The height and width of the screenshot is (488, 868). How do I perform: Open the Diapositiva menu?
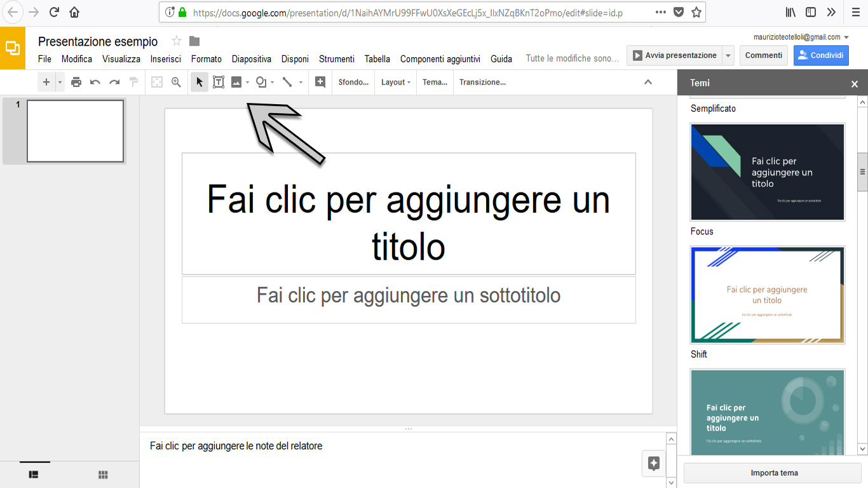pyautogui.click(x=251, y=59)
